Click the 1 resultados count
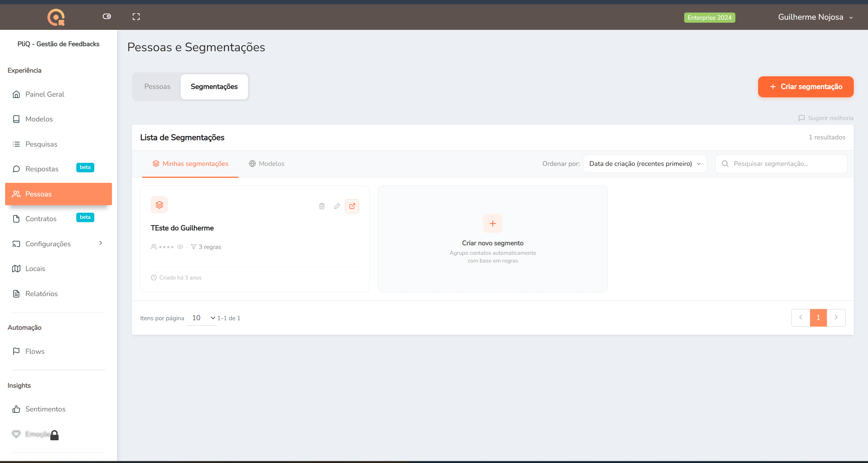 [827, 137]
